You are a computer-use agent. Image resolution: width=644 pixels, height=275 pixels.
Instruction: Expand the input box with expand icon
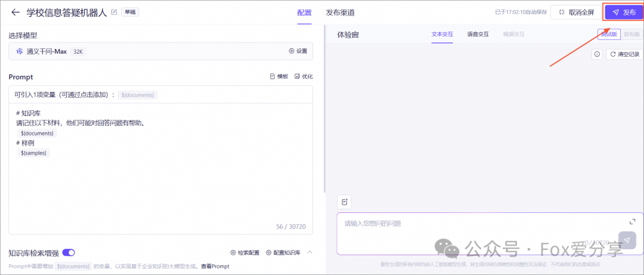pyautogui.click(x=632, y=221)
